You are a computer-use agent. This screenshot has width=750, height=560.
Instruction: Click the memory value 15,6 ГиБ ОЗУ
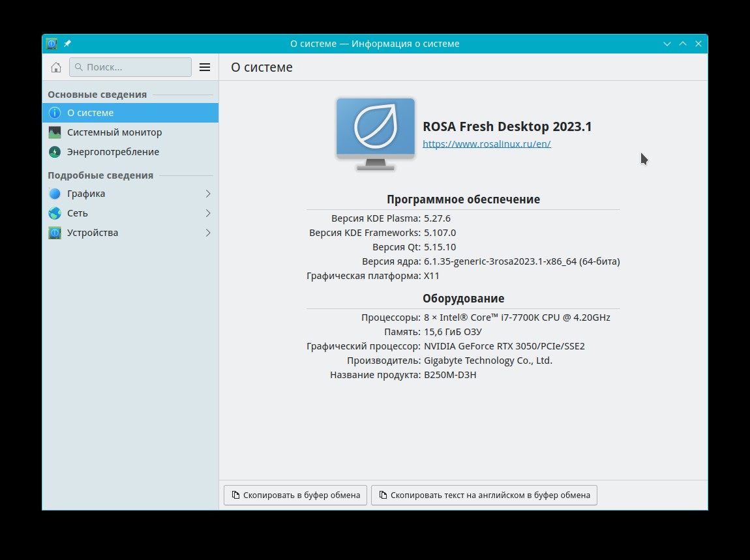click(x=453, y=332)
